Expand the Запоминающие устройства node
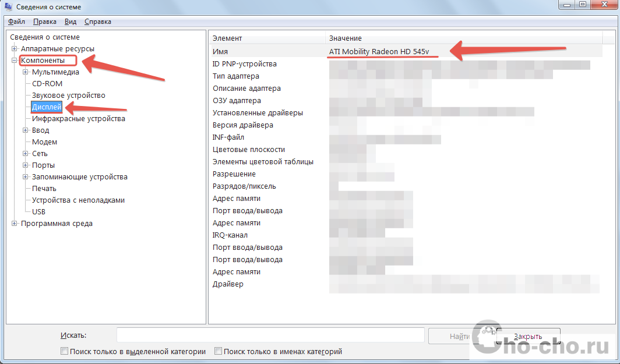Screen dimensions: 620x364 (26, 177)
